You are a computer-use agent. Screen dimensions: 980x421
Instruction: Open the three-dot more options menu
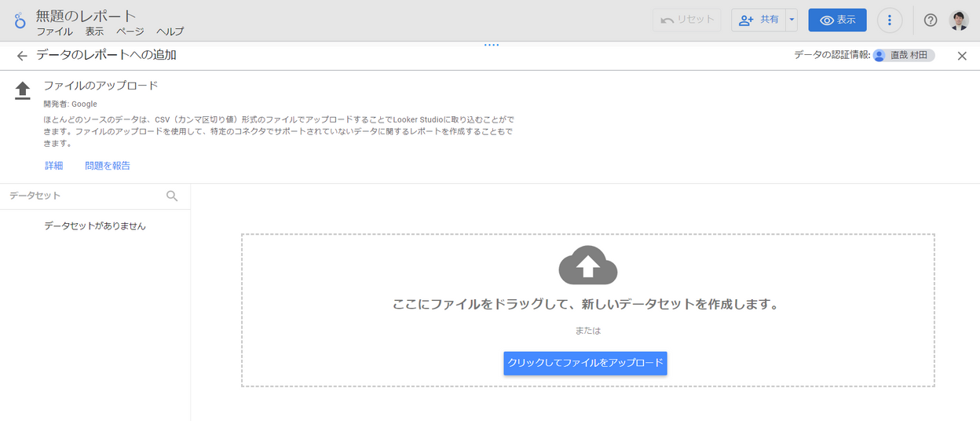889,20
